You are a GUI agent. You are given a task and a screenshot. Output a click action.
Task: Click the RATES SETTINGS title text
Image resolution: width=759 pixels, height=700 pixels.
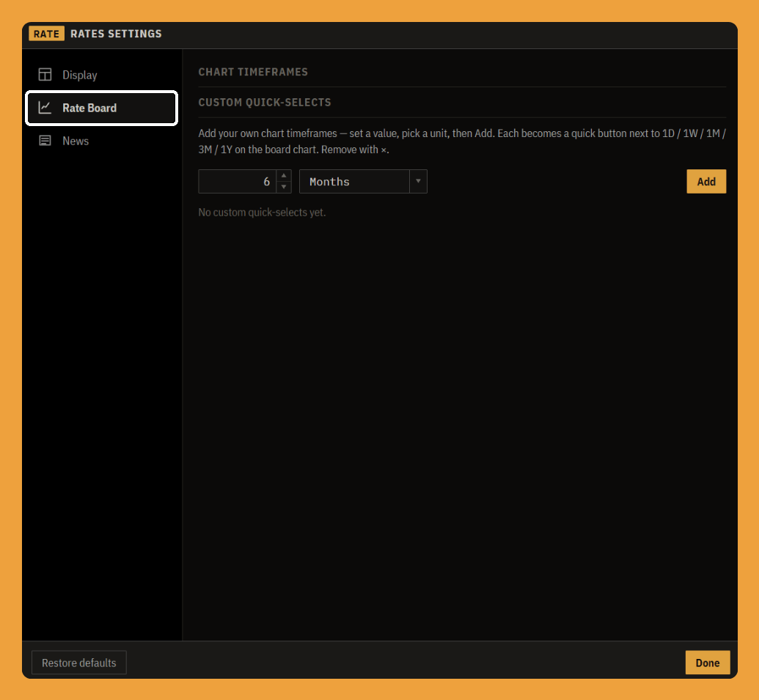(116, 34)
